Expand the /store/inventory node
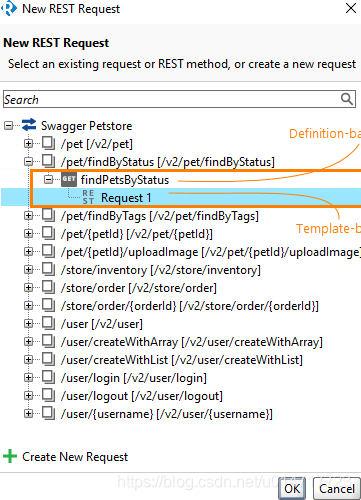361x500 pixels. click(28, 270)
